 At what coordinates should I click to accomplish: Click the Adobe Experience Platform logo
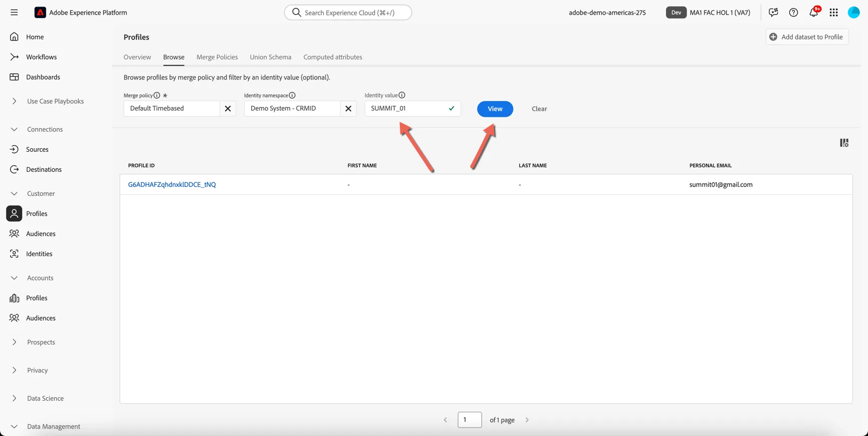(x=40, y=13)
